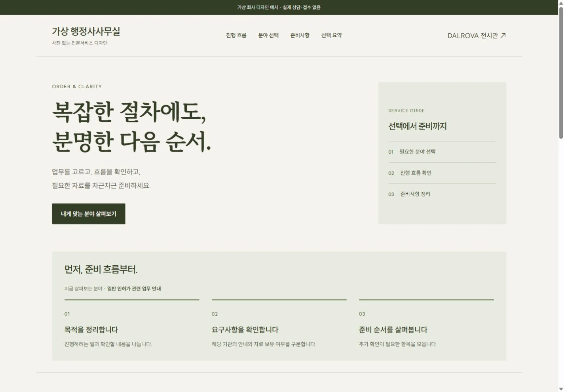Click the 목적을 정리합니다 step title

click(91, 329)
